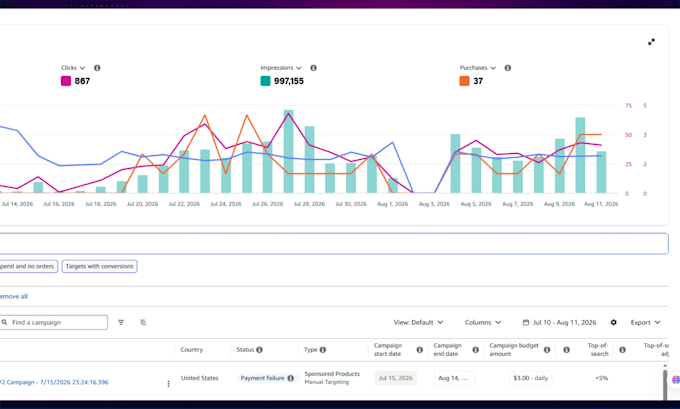The width and height of the screenshot is (680, 409).
Task: Sort by the Country column header
Action: point(191,350)
